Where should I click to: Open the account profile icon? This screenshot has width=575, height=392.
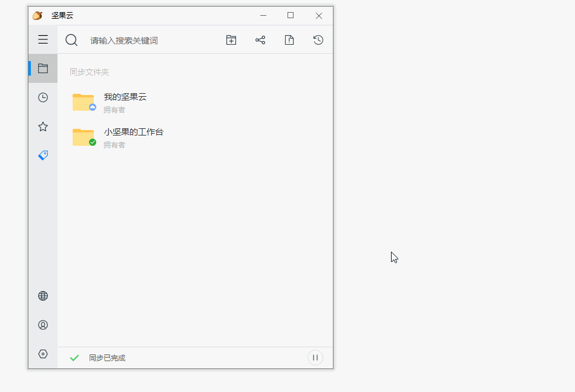(43, 325)
